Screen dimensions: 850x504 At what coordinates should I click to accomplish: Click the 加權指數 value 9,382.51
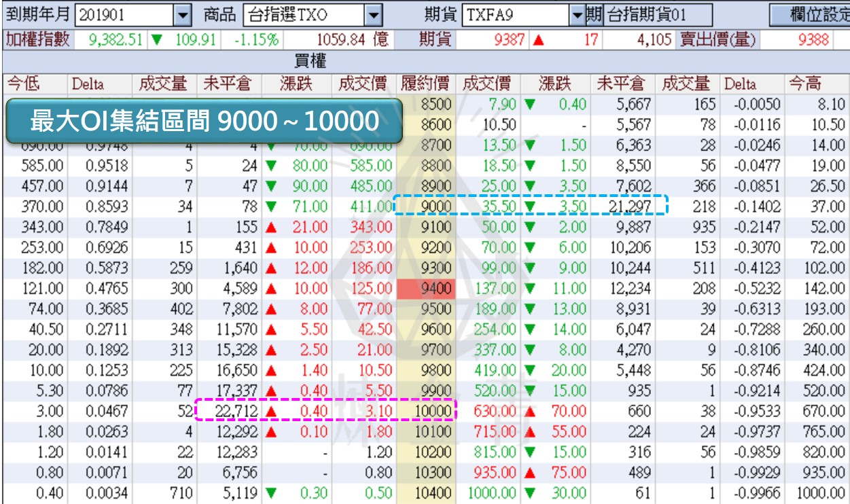coord(116,40)
